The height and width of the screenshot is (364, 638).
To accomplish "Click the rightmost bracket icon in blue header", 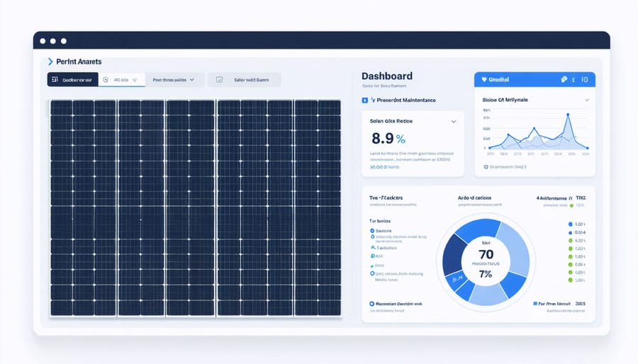I will pos(585,79).
